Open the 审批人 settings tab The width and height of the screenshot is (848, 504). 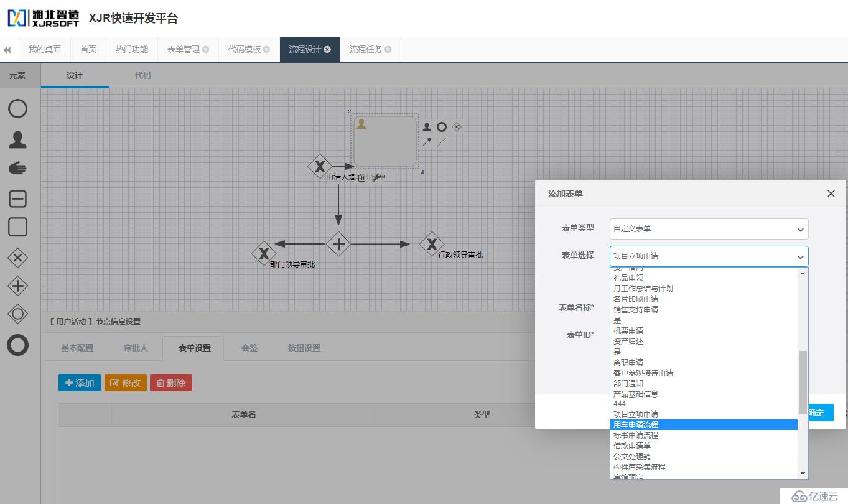(x=136, y=348)
